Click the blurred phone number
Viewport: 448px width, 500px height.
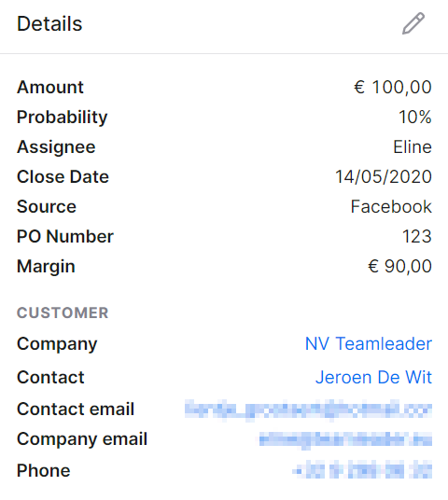coord(362,470)
